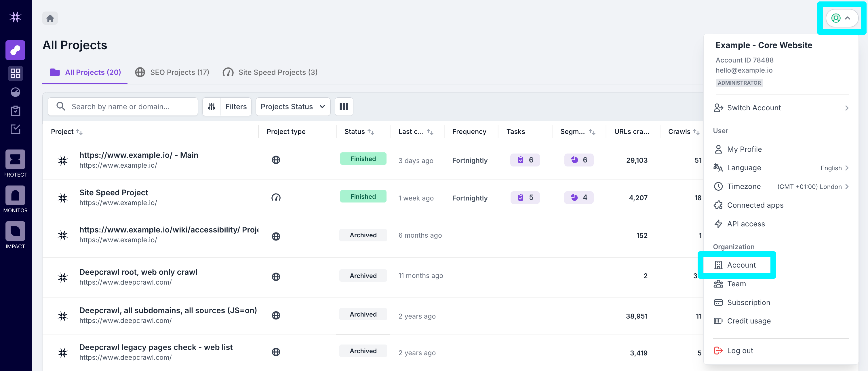Screen dimensions: 868x371
Task: Open the dashboard grid icon in sidebar
Action: point(15,73)
